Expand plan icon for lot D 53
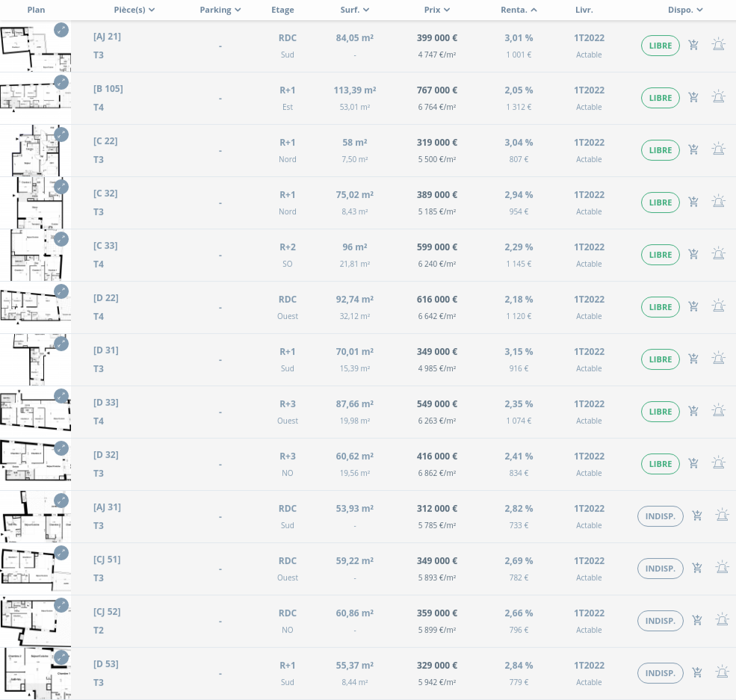 tap(61, 657)
